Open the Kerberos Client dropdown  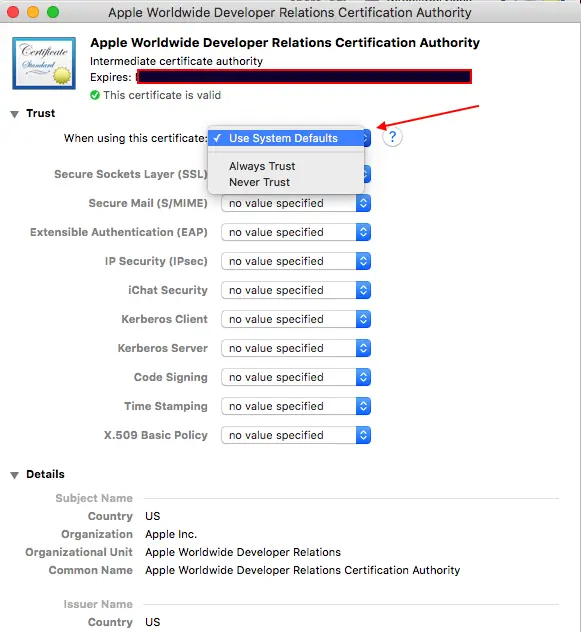click(296, 319)
